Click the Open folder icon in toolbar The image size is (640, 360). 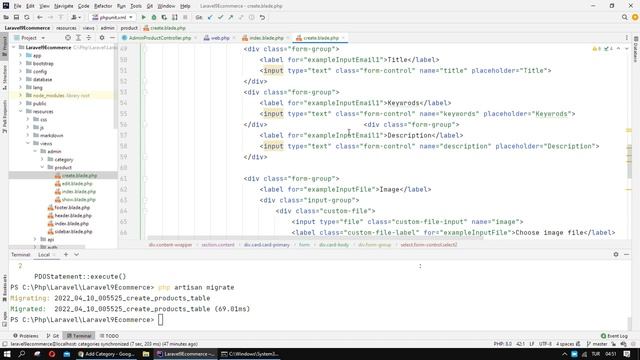pos(6,18)
